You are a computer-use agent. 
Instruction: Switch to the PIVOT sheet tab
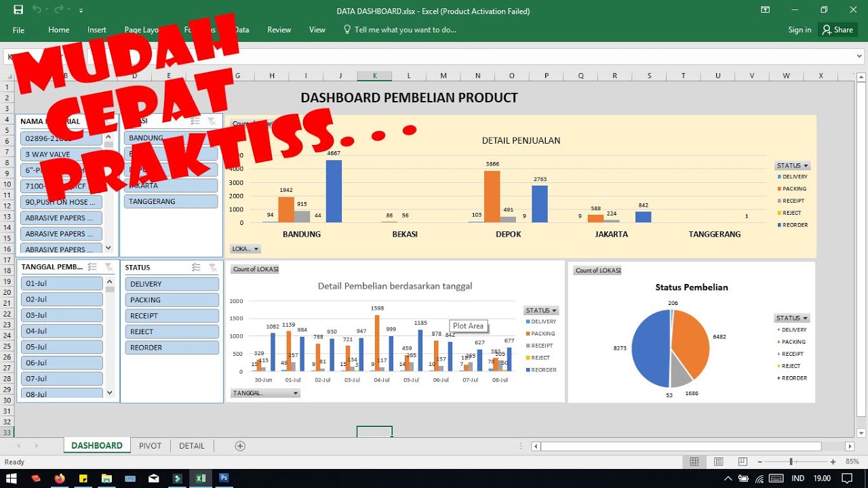(151, 446)
